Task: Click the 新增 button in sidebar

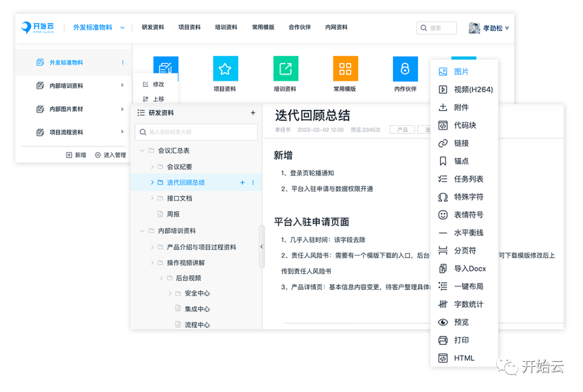Action: pos(76,155)
